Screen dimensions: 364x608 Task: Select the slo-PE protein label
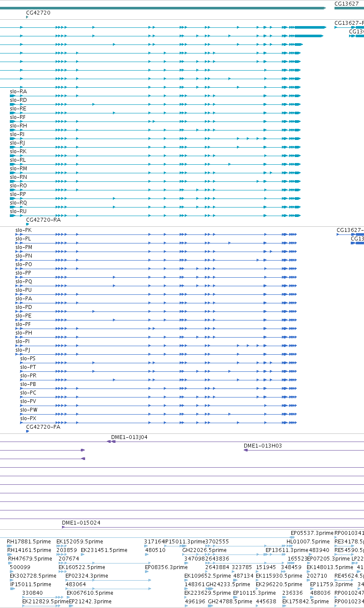coord(23,316)
